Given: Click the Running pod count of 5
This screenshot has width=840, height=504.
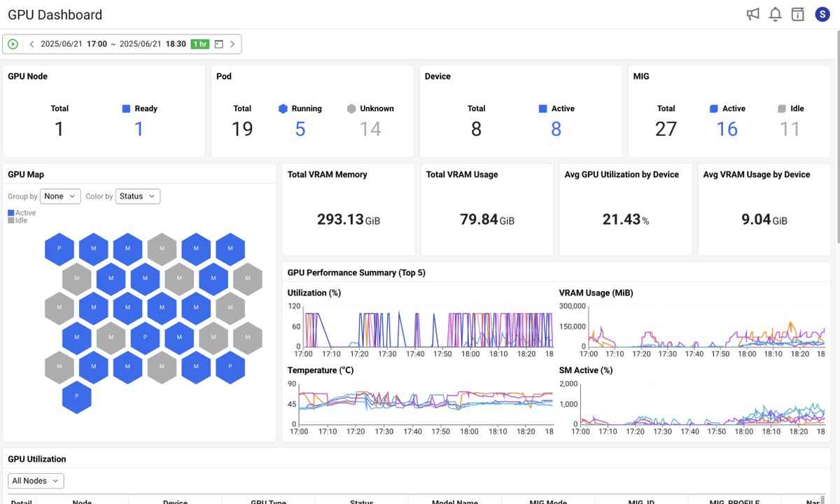Looking at the screenshot, I should pos(300,129).
